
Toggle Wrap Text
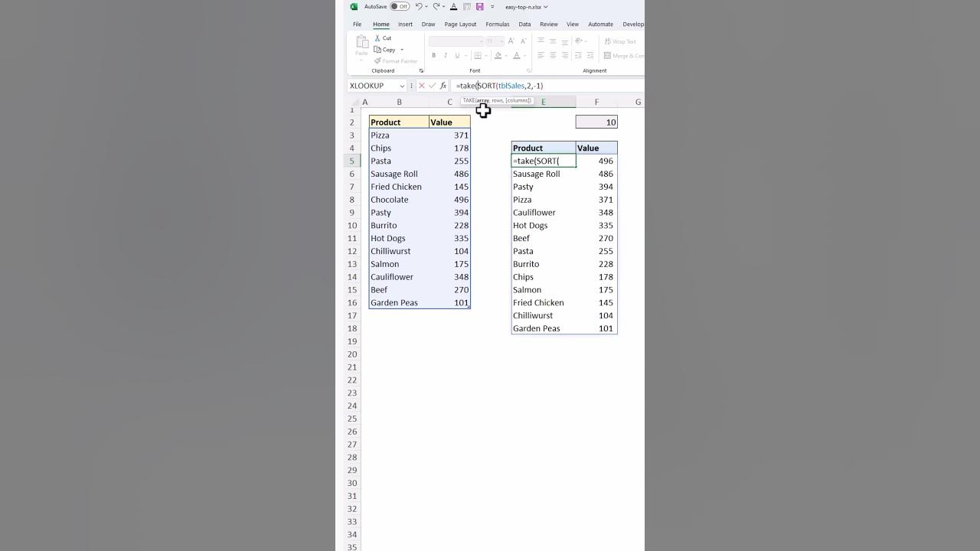[620, 41]
